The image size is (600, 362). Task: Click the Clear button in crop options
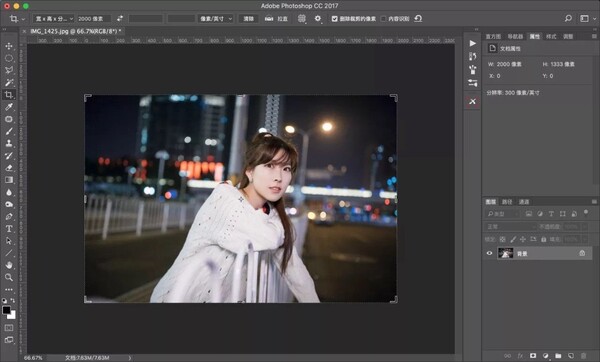[248, 19]
